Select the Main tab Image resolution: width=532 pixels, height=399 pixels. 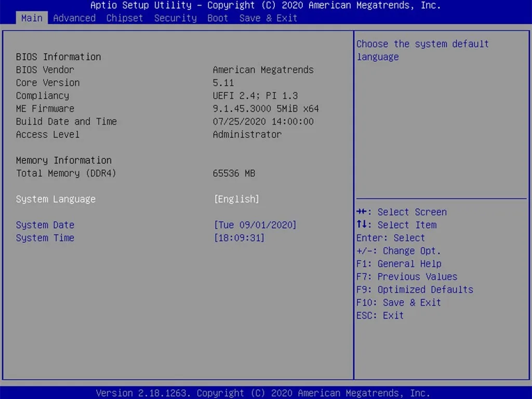(32, 18)
